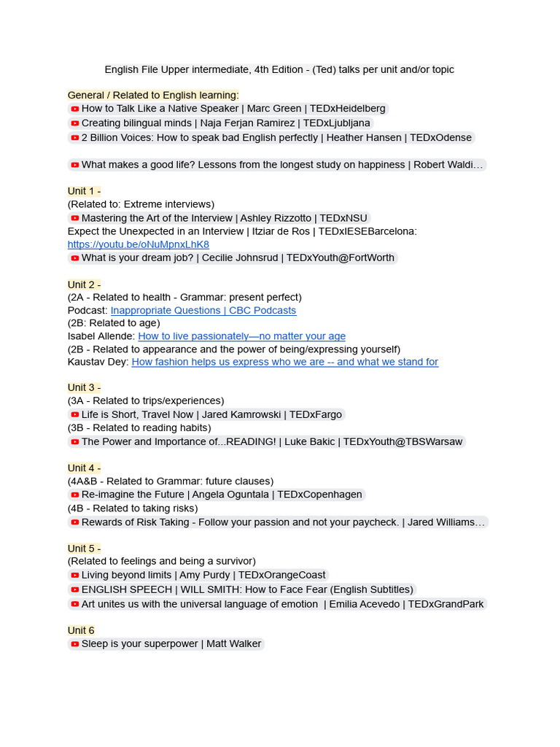Click the Unit 3 highlighted heading
Viewport: 560px width, 747px height.
[x=85, y=387]
